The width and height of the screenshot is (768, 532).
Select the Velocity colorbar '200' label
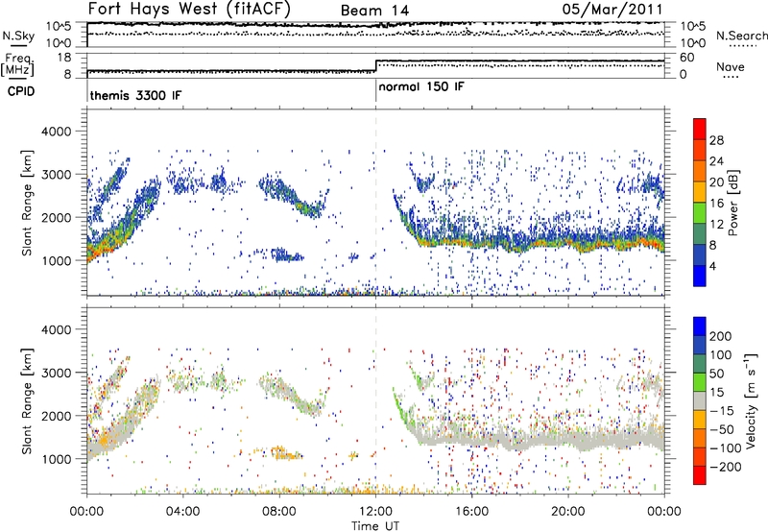(721, 336)
